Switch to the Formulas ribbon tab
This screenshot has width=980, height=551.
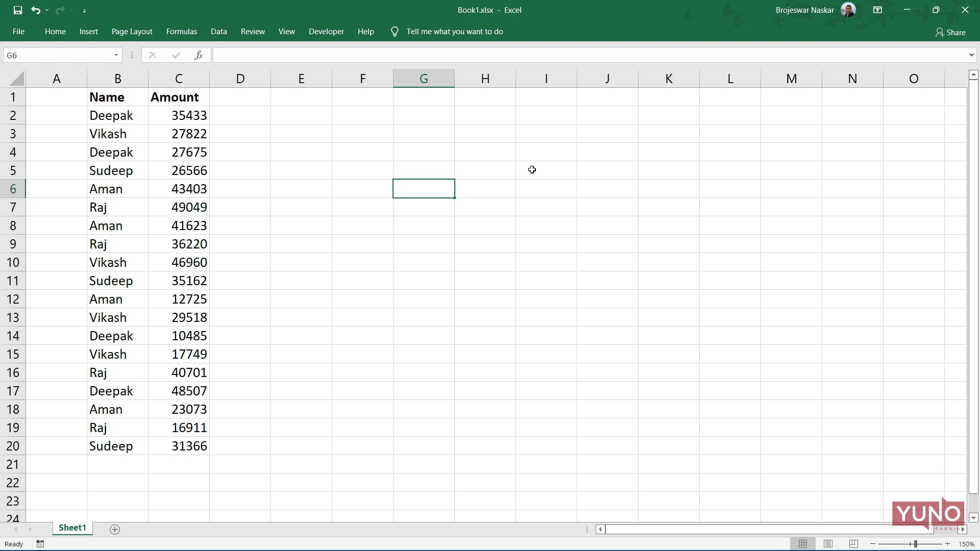point(181,31)
